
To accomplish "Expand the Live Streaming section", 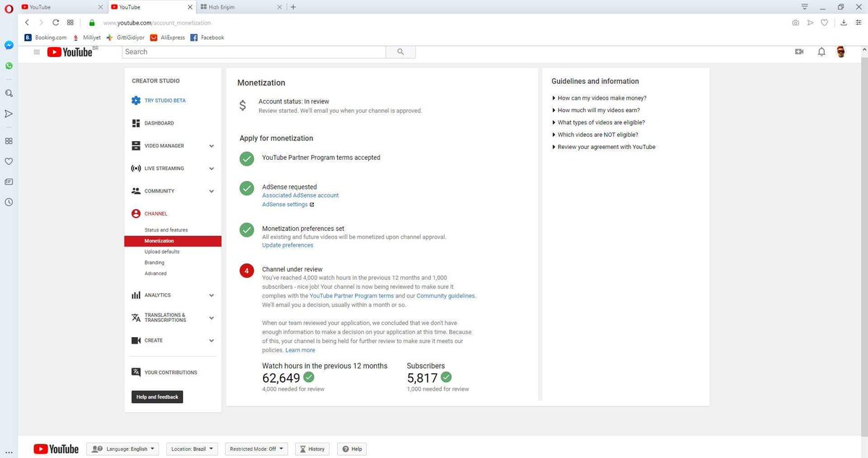I will tap(211, 169).
